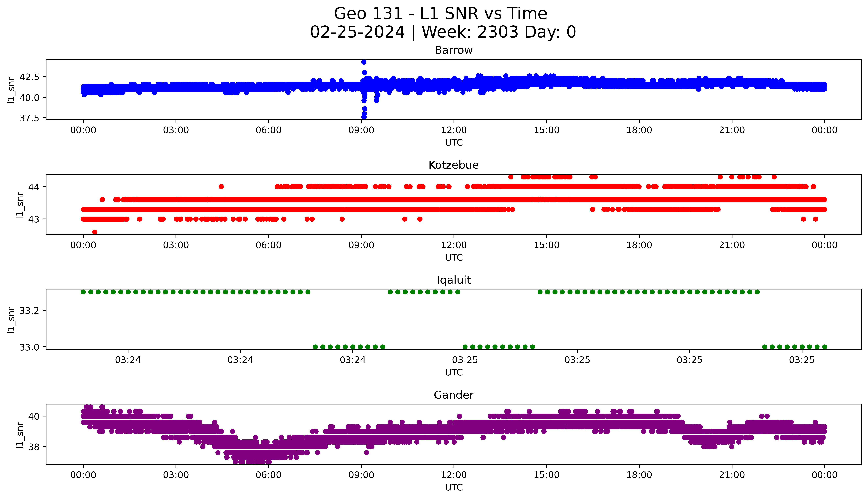Click the 21:00 tick label on Kotzebue plot
The image size is (868, 499).
click(x=732, y=245)
